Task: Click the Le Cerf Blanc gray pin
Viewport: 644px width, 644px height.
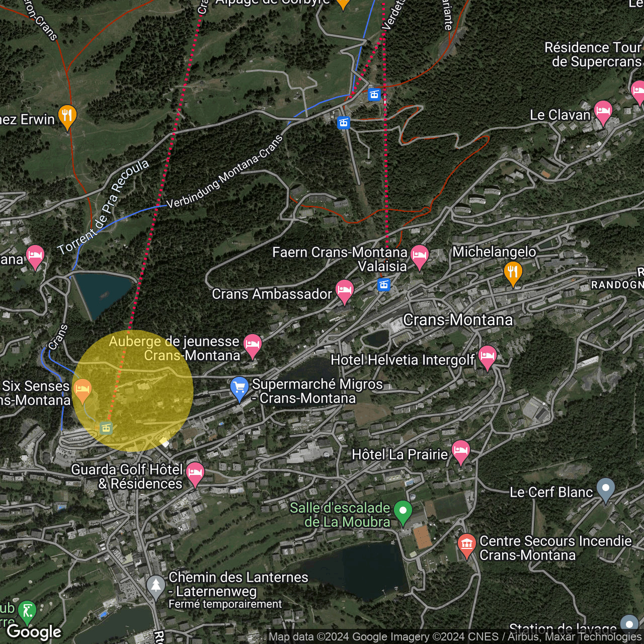Action: [606, 489]
